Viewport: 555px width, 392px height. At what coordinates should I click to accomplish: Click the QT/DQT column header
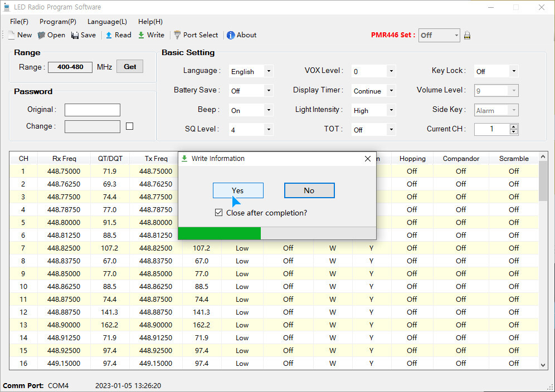point(110,159)
